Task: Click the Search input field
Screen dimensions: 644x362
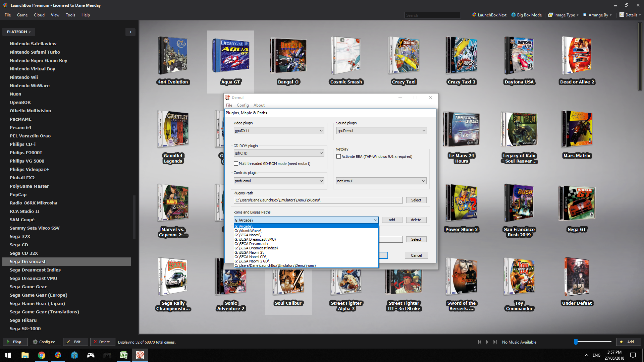Action: click(432, 15)
